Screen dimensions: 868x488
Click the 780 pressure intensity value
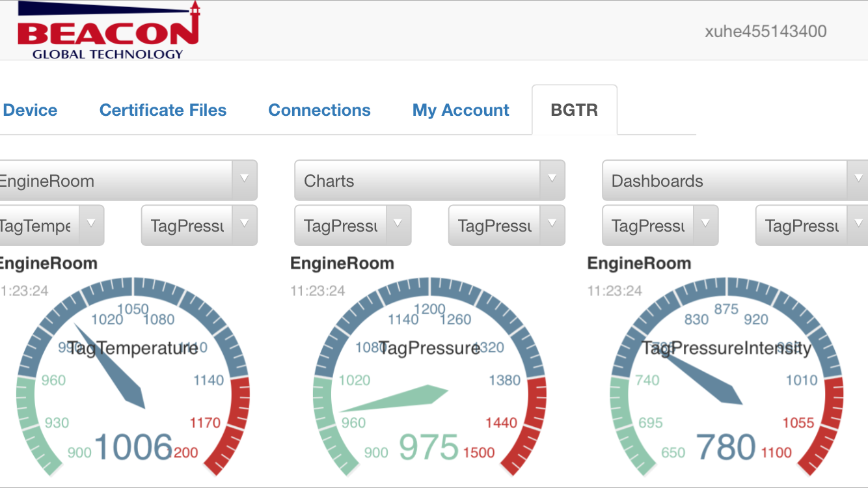click(x=726, y=448)
